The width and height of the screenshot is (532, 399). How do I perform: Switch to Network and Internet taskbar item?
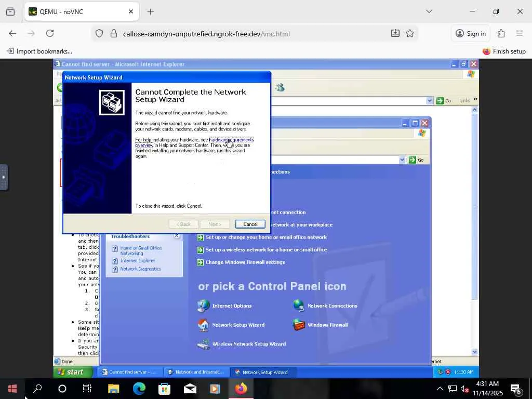196,372
